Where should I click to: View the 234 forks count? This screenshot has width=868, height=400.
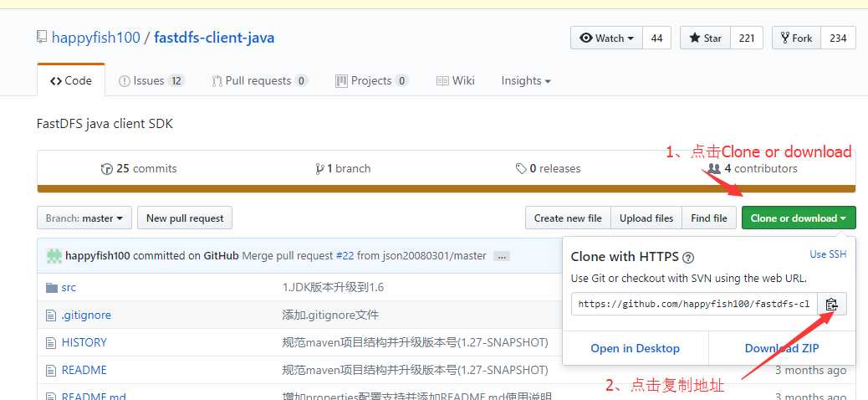(x=838, y=38)
